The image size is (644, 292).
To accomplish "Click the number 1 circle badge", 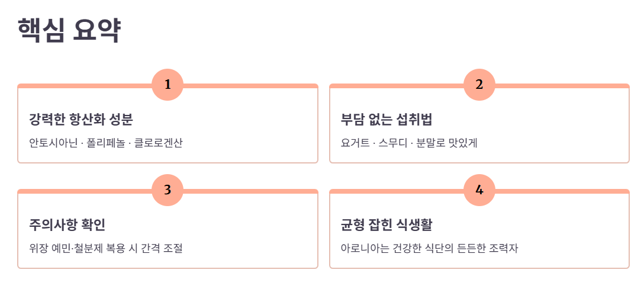I will (168, 85).
